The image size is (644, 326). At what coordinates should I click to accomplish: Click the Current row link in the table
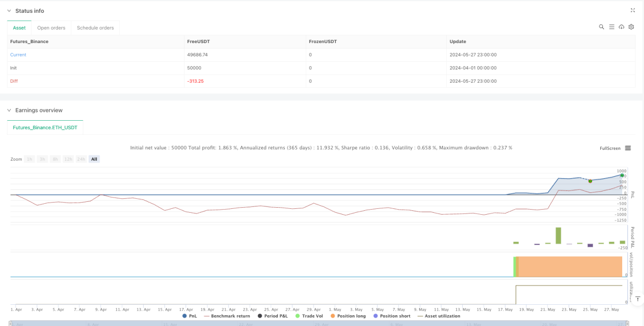click(x=18, y=55)
